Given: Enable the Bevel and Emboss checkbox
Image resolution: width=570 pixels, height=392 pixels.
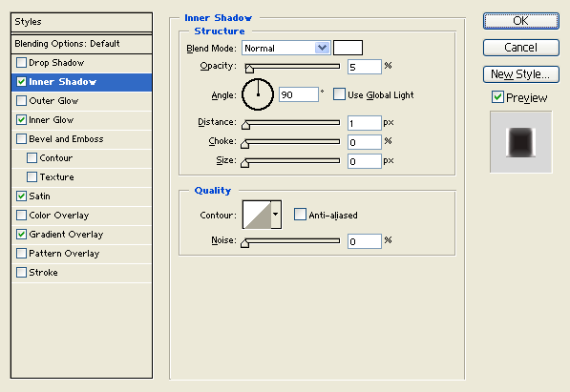Looking at the screenshot, I should click(x=21, y=139).
